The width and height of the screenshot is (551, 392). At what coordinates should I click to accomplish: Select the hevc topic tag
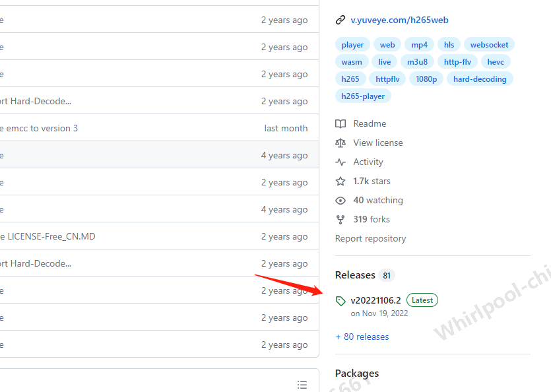496,61
